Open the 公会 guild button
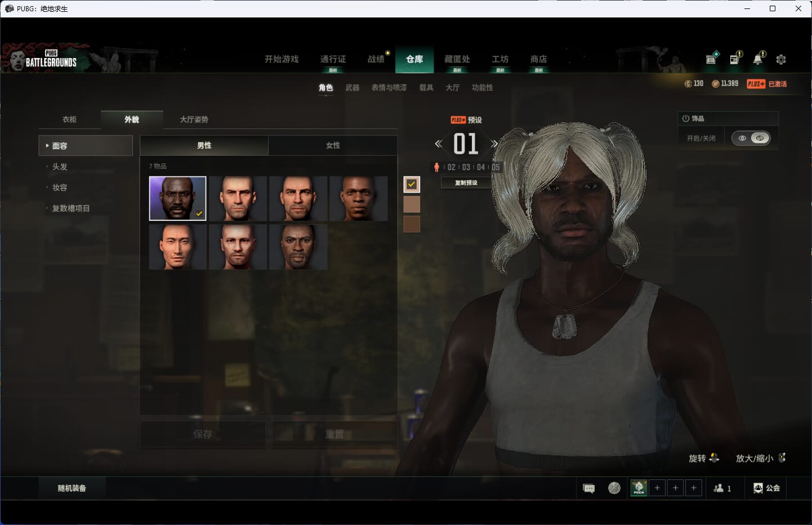The height and width of the screenshot is (525, 812). 767,488
